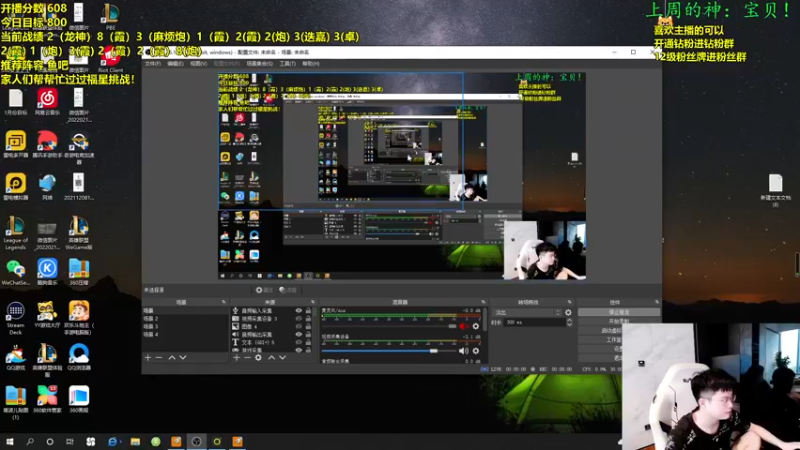Open the blue K music app icon
The width and height of the screenshot is (800, 450).
click(x=47, y=272)
